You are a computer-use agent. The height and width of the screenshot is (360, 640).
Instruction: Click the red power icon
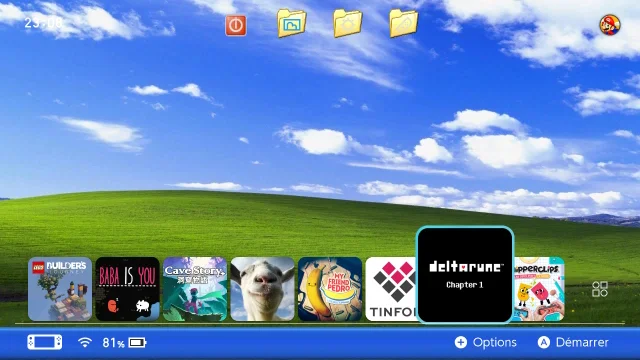tap(236, 25)
